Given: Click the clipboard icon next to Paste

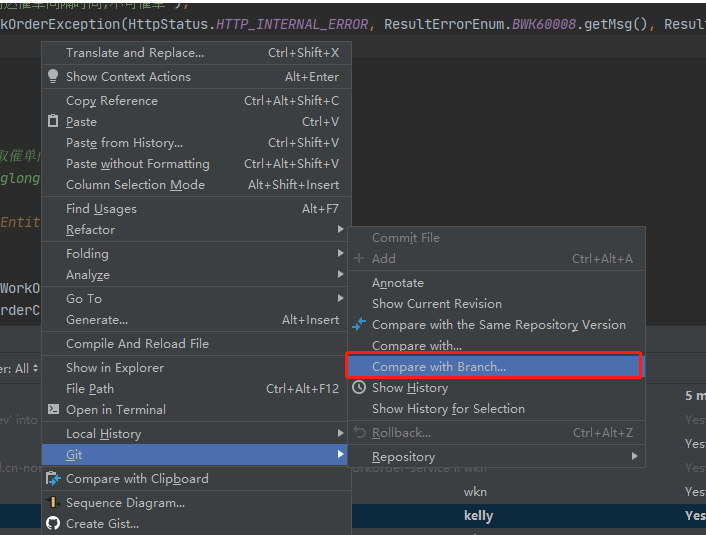Looking at the screenshot, I should click(53, 122).
